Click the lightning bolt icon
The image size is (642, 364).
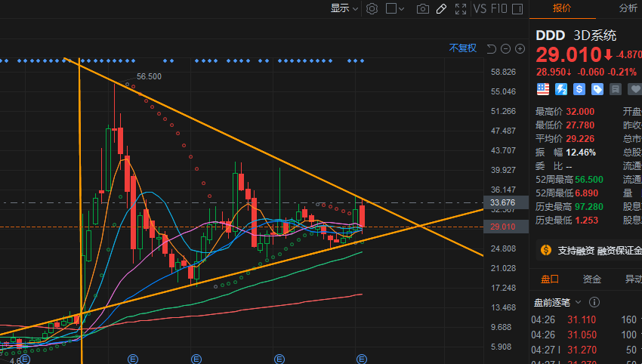point(561,89)
